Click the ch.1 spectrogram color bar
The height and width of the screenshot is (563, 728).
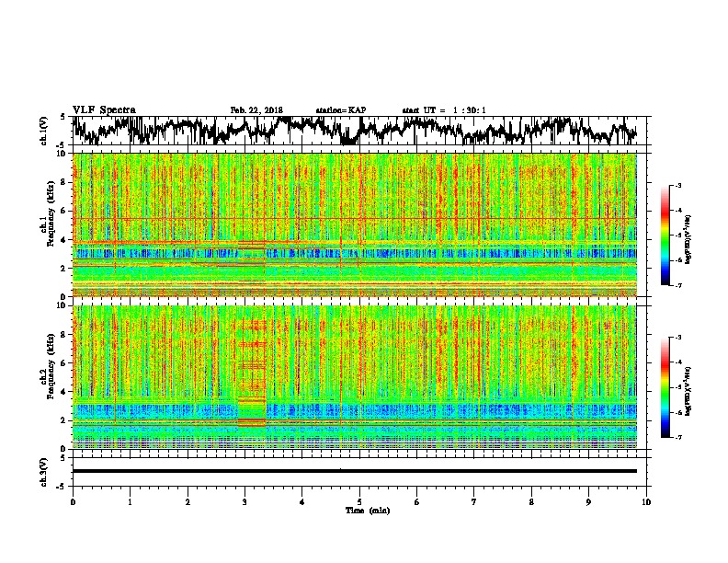665,236
